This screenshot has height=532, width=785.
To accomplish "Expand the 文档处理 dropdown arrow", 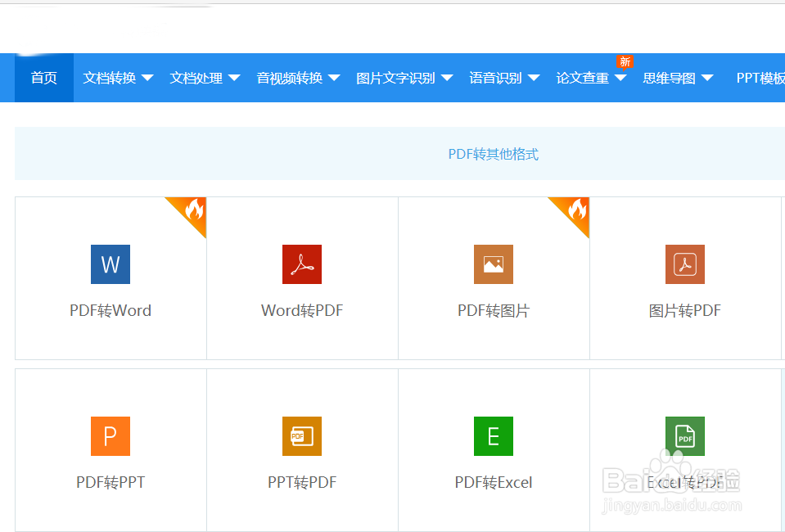I will pyautogui.click(x=234, y=78).
